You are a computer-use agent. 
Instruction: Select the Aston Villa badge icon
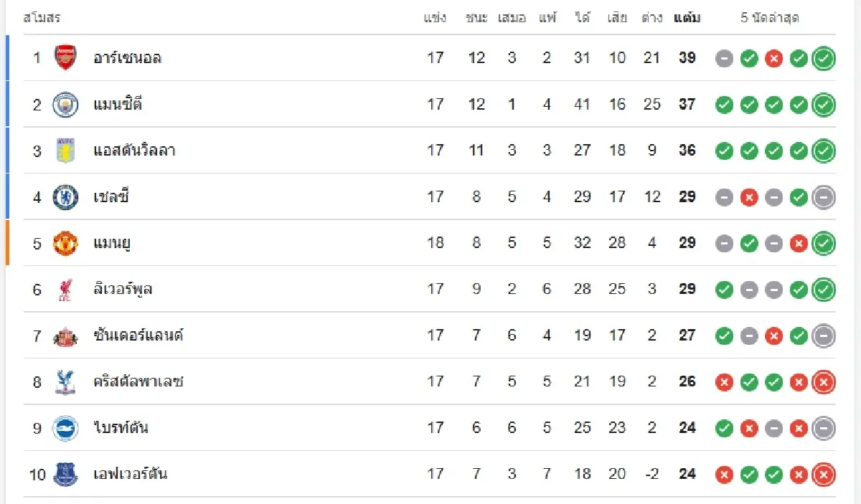coord(65,151)
